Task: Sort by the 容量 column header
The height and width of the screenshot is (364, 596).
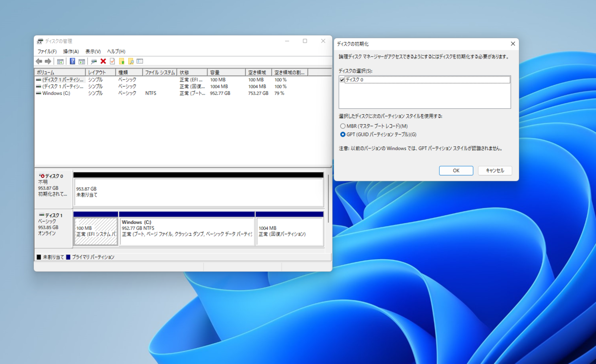Action: [x=227, y=73]
